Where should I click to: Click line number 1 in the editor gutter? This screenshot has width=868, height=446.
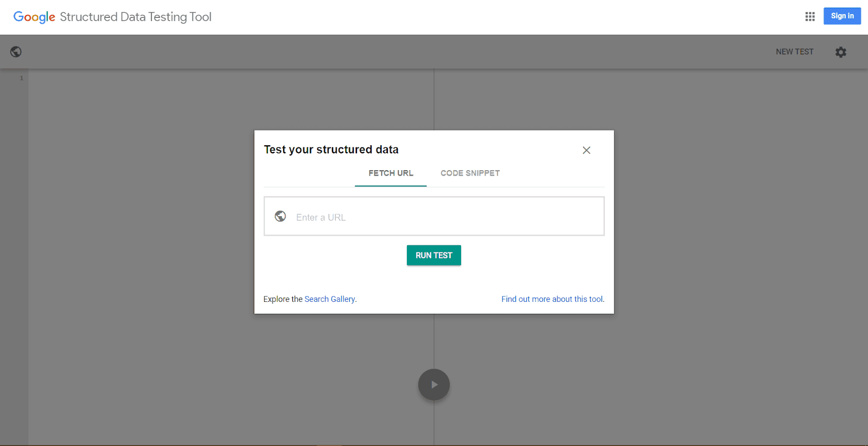(x=22, y=78)
